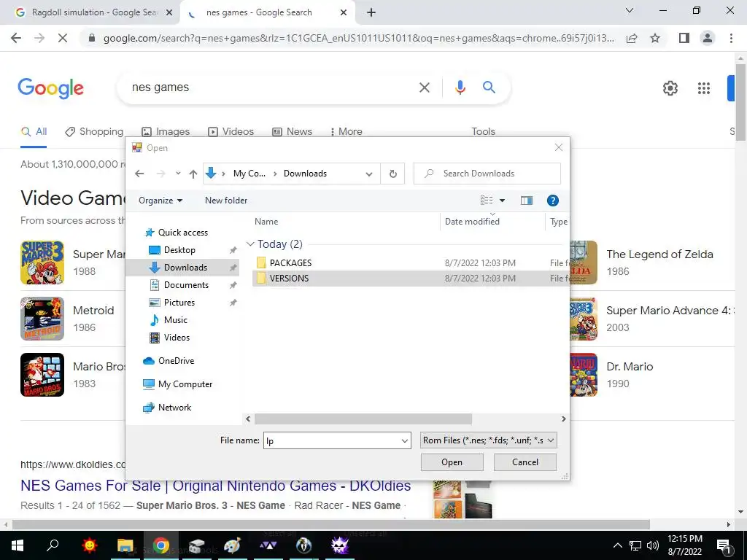The image size is (747, 560).
Task: Click the Metroid game cover thumbnail
Action: pos(42,319)
